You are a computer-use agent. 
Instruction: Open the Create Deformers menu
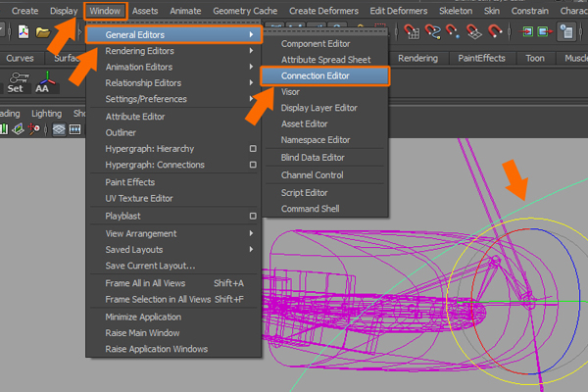(324, 11)
